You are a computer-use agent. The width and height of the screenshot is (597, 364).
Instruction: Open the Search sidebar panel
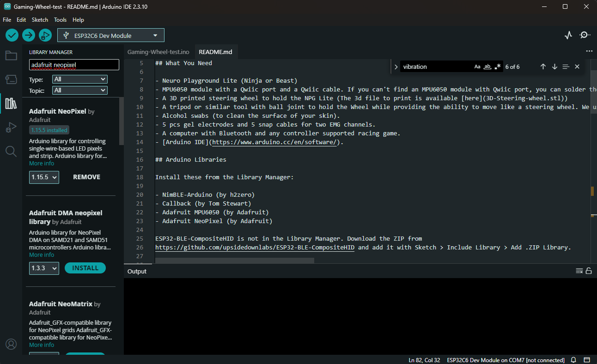coord(11,151)
